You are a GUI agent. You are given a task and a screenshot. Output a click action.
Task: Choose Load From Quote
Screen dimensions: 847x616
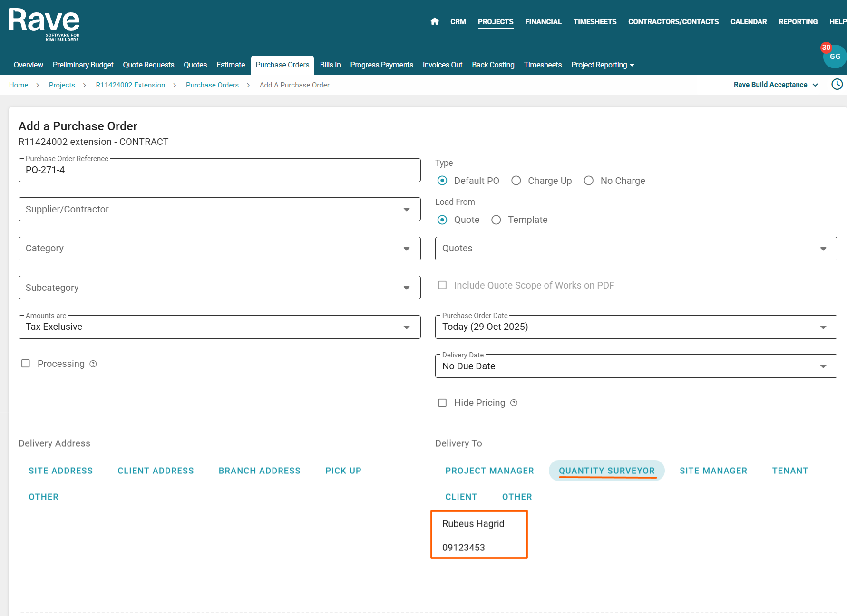pos(442,220)
